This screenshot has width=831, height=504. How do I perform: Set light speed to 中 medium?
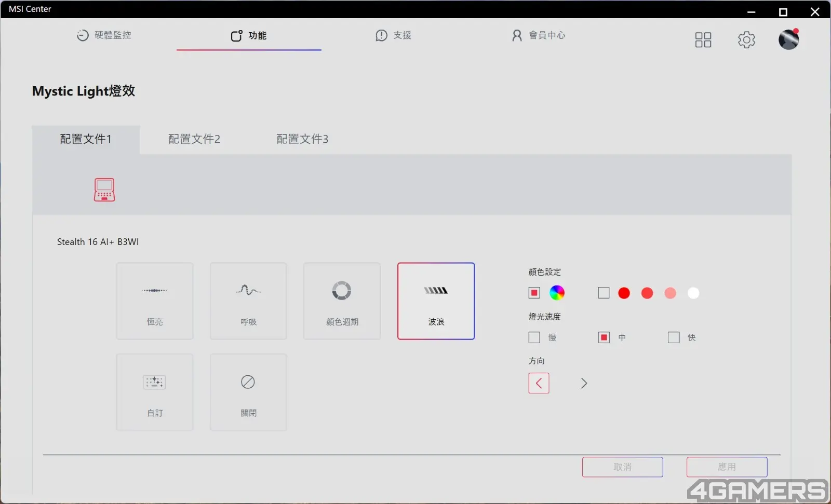[x=604, y=337]
